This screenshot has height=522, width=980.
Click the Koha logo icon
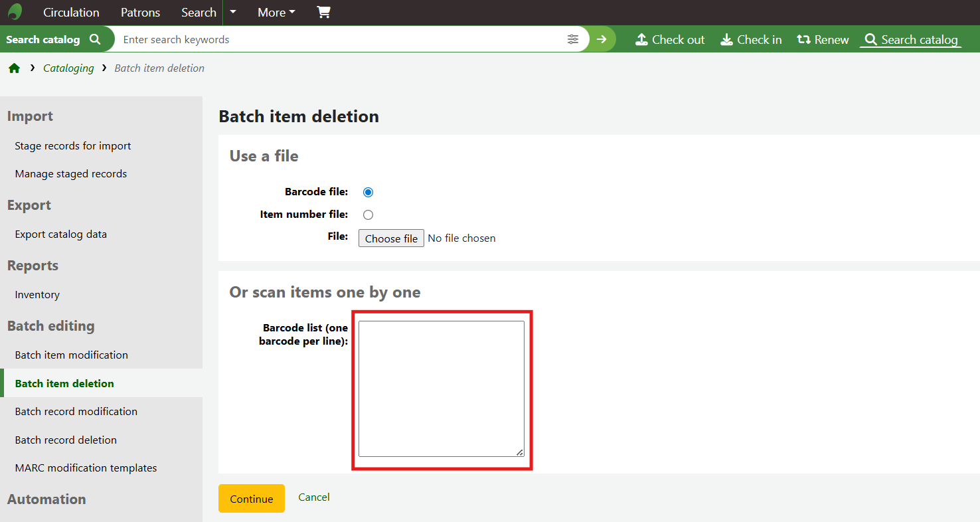tap(15, 12)
